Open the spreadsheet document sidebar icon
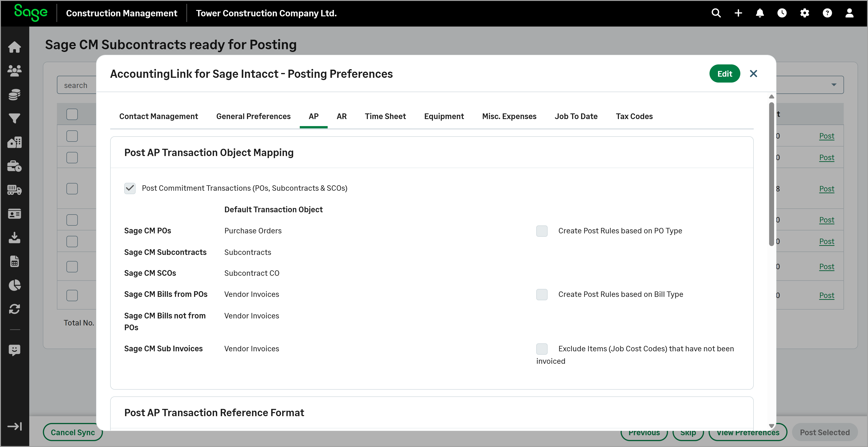Image resolution: width=868 pixels, height=447 pixels. coord(15,261)
